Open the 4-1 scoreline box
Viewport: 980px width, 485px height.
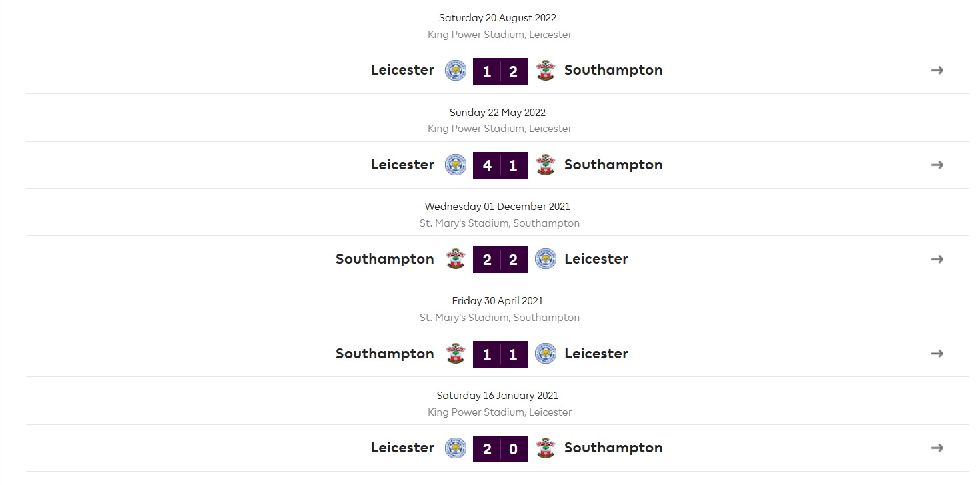click(500, 165)
